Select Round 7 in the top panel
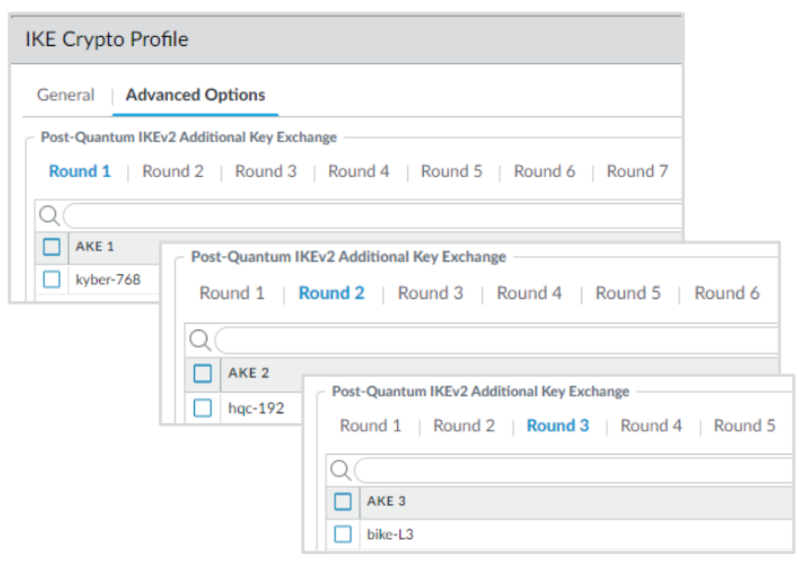This screenshot has width=803, height=562. tap(637, 171)
